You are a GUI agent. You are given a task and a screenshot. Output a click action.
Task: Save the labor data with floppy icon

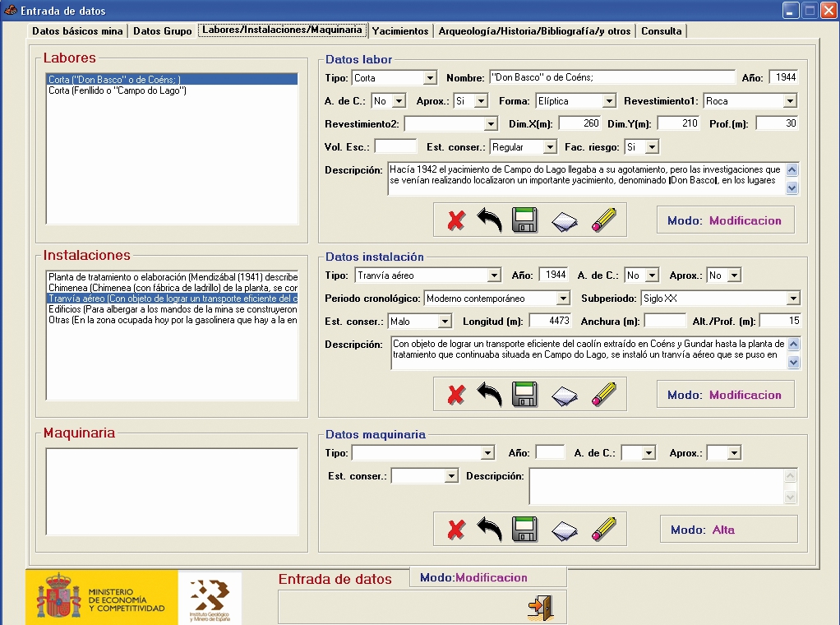[x=524, y=220]
